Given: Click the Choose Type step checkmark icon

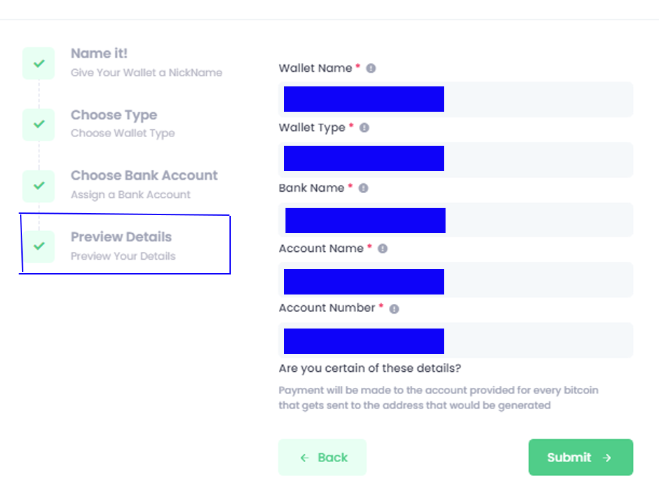Looking at the screenshot, I should pyautogui.click(x=39, y=124).
